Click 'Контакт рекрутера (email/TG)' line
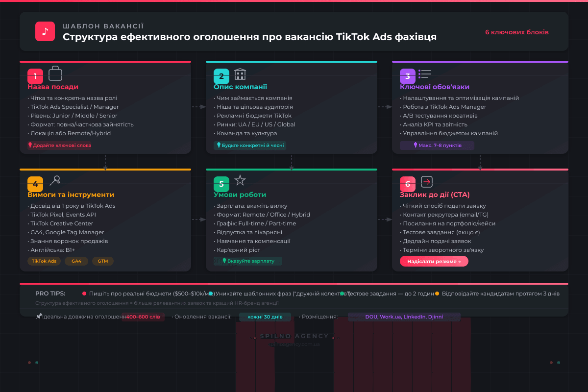 (444, 215)
